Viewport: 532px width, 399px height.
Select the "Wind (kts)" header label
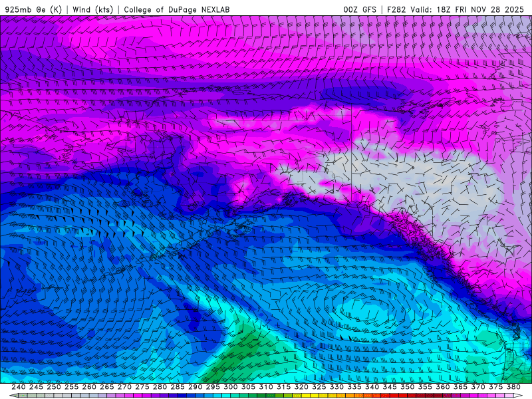pos(92,9)
